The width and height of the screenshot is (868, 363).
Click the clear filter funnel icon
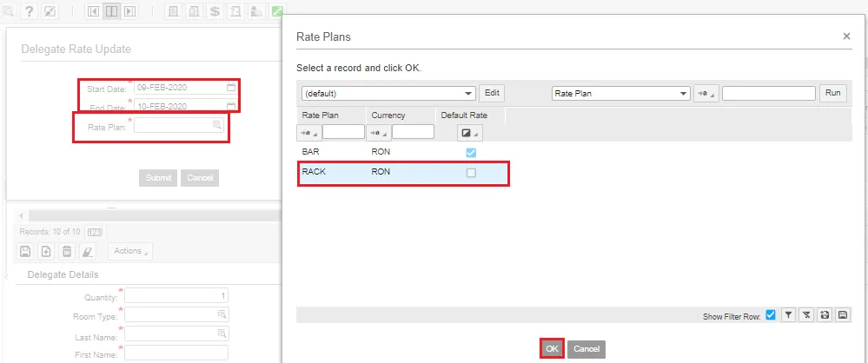point(806,315)
